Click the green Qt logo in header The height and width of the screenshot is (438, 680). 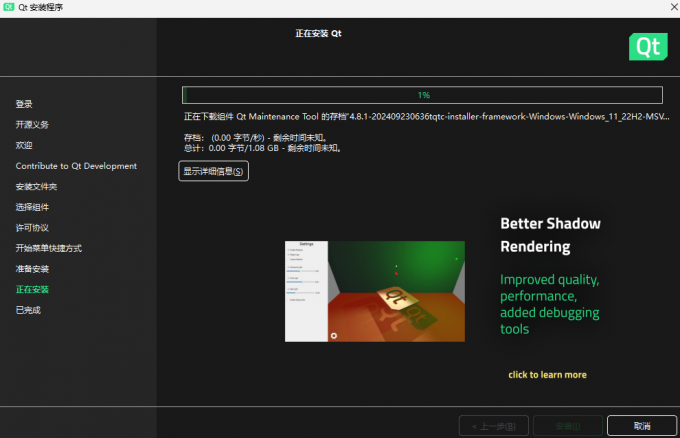click(x=648, y=46)
